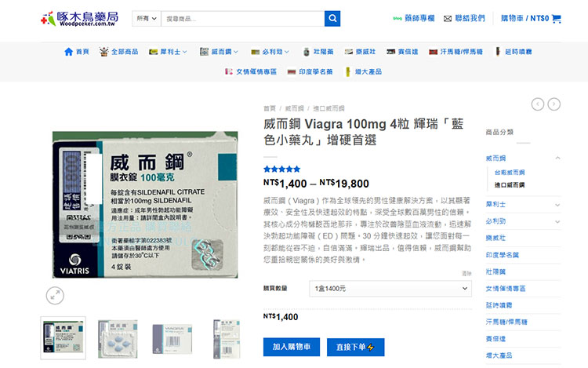Screen dimensions: 588x368
Task: Open the 所有 category search dropdown
Action: pos(147,18)
